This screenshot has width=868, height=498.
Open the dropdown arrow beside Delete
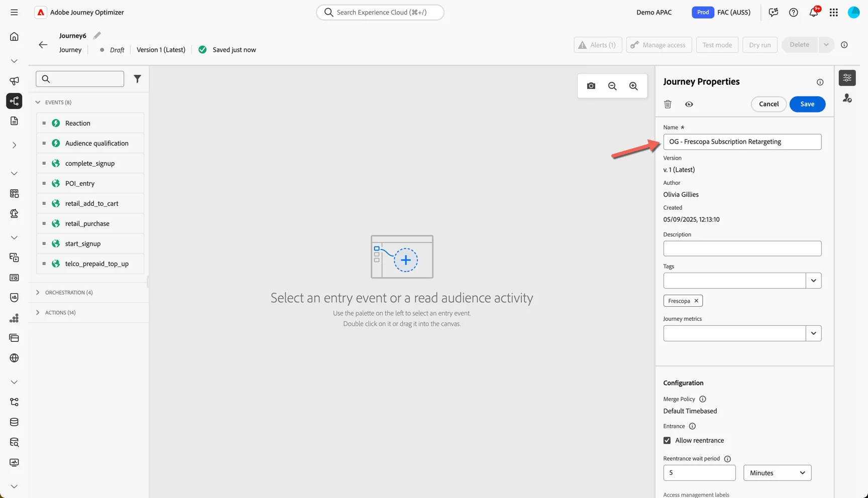tap(826, 45)
